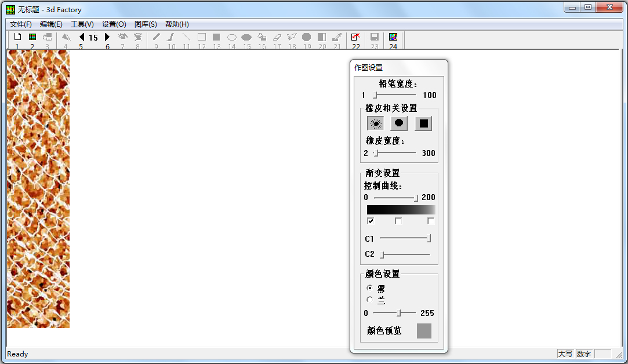Select the filled octagon tool numbered 19

(306, 37)
